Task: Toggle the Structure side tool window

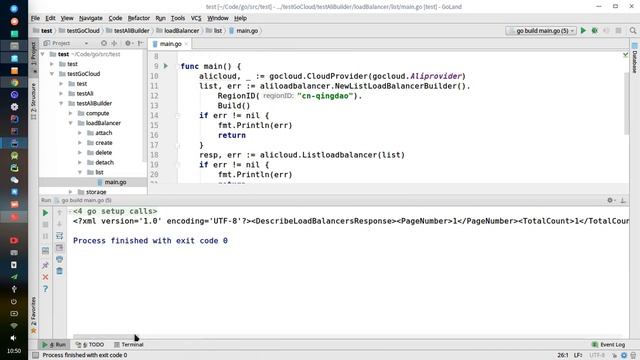Action: [33, 101]
